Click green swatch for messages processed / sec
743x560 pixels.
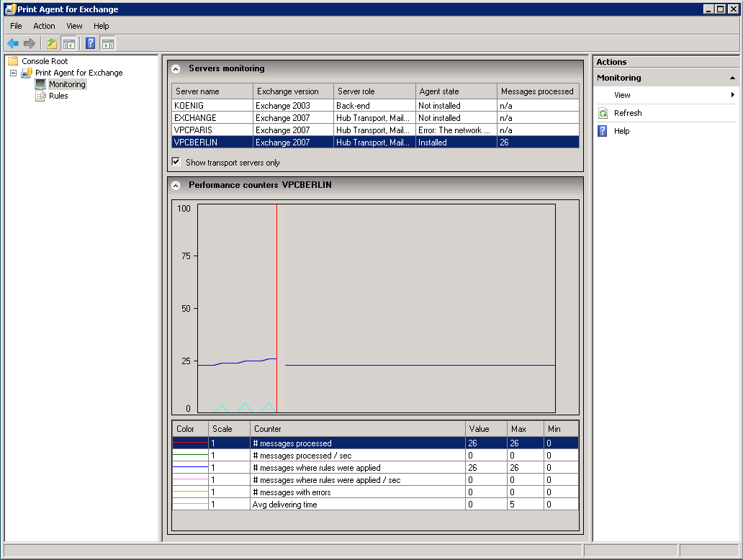pyautogui.click(x=191, y=456)
